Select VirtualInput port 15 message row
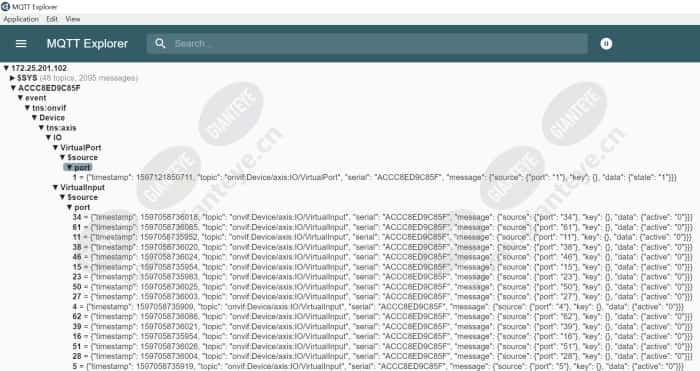 [383, 267]
